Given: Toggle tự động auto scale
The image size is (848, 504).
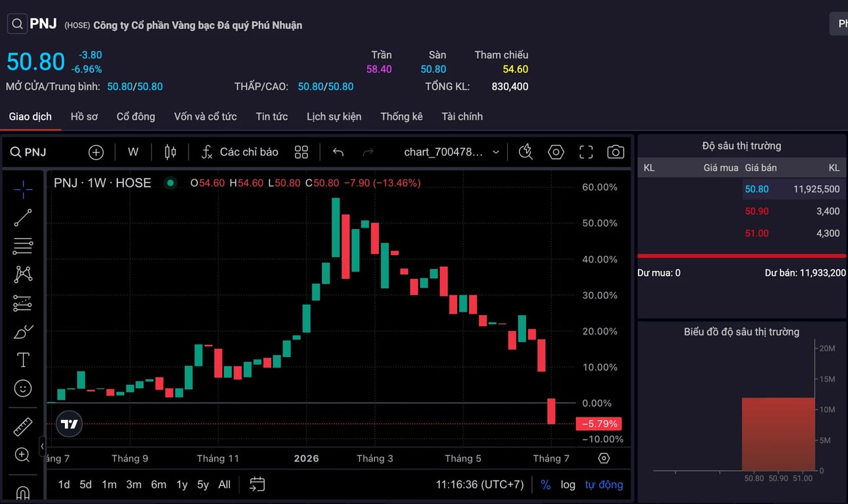Looking at the screenshot, I should 604,484.
